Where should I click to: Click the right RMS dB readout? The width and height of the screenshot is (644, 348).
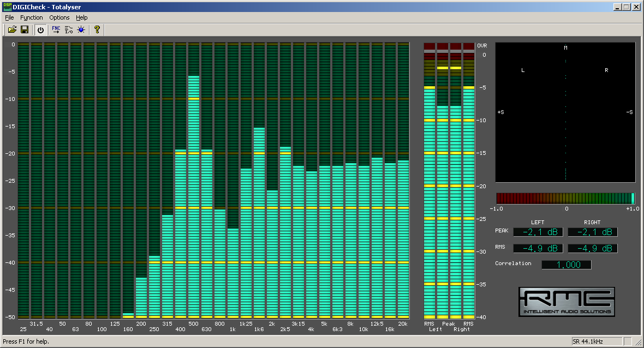pyautogui.click(x=593, y=248)
